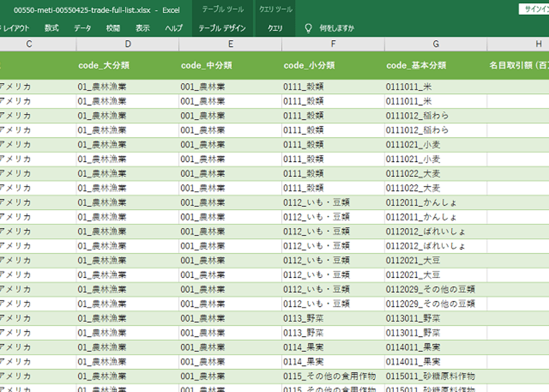
Task: Select 01_農林漁業 cell in first 野菜 row
Action: [128, 318]
